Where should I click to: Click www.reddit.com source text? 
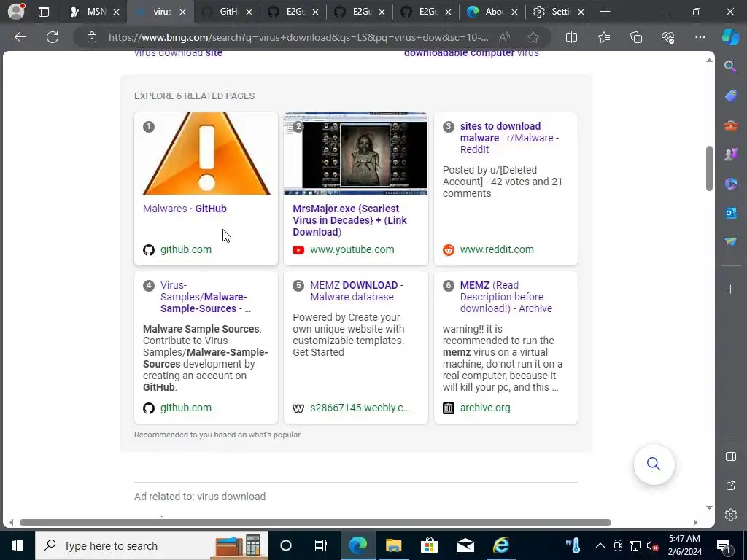[497, 249]
